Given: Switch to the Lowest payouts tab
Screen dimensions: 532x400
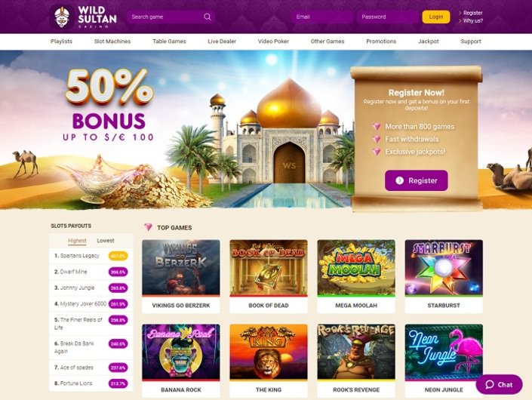Looking at the screenshot, I should pyautogui.click(x=106, y=241).
